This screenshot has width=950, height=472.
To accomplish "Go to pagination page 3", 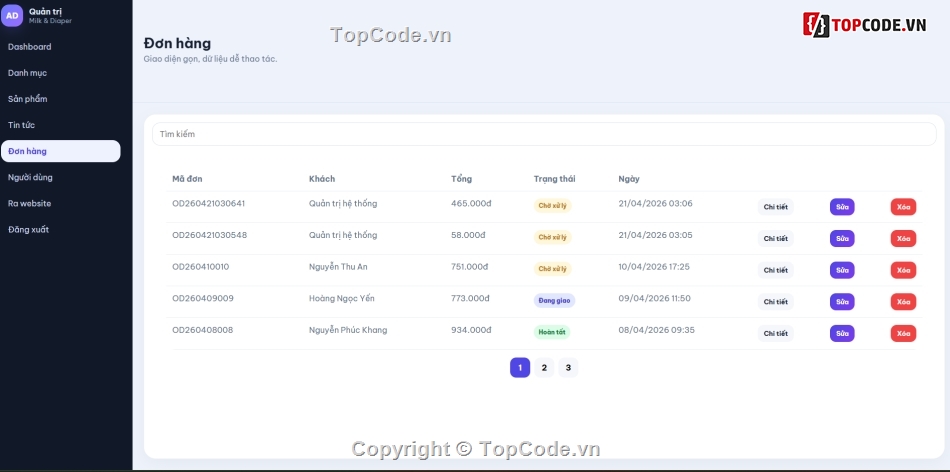I will click(568, 368).
